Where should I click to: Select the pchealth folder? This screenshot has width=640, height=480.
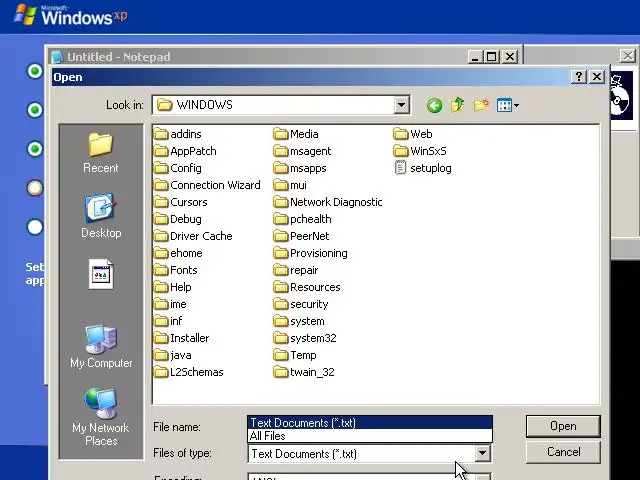(x=302, y=219)
